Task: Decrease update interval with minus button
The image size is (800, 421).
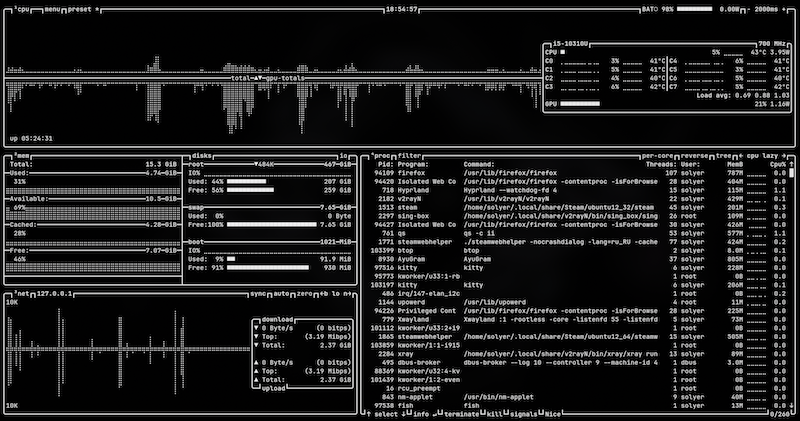Action: click(747, 8)
